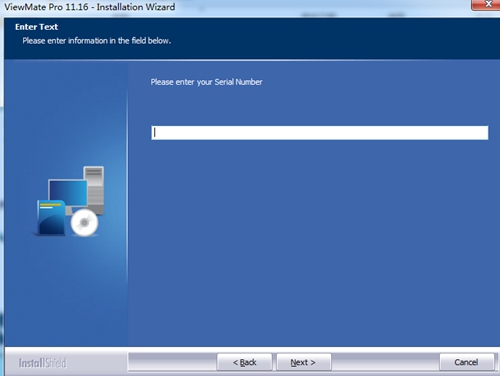Click the computer and CD installer graphic
The height and width of the screenshot is (376, 500).
(70, 201)
